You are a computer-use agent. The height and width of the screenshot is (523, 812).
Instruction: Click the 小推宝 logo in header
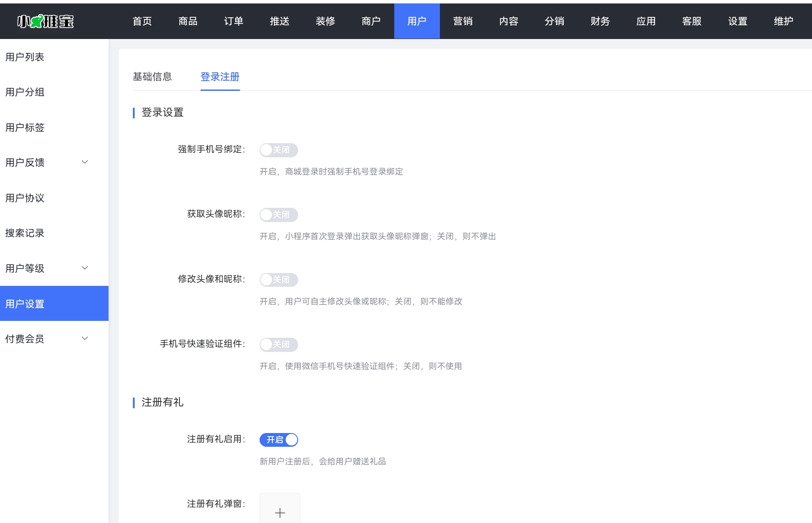(x=45, y=21)
